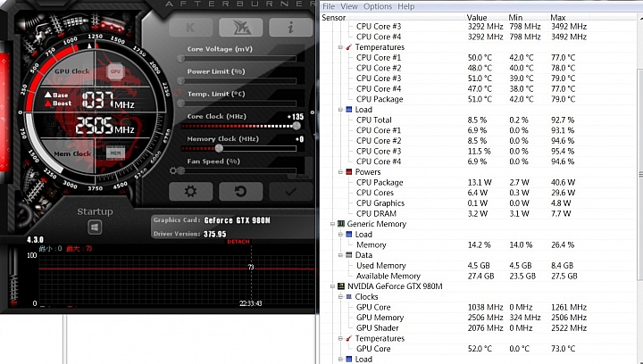Reset settings with the circular arrow button
Screen dimensions: 643x364
click(x=241, y=191)
